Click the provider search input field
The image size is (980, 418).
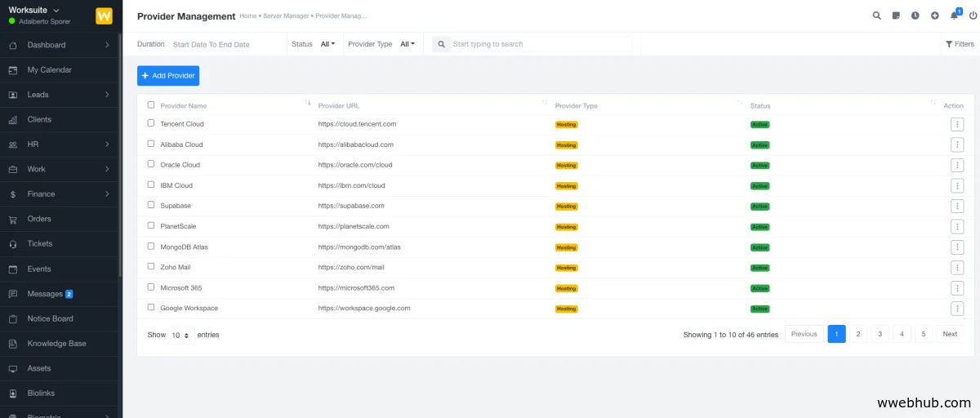541,44
